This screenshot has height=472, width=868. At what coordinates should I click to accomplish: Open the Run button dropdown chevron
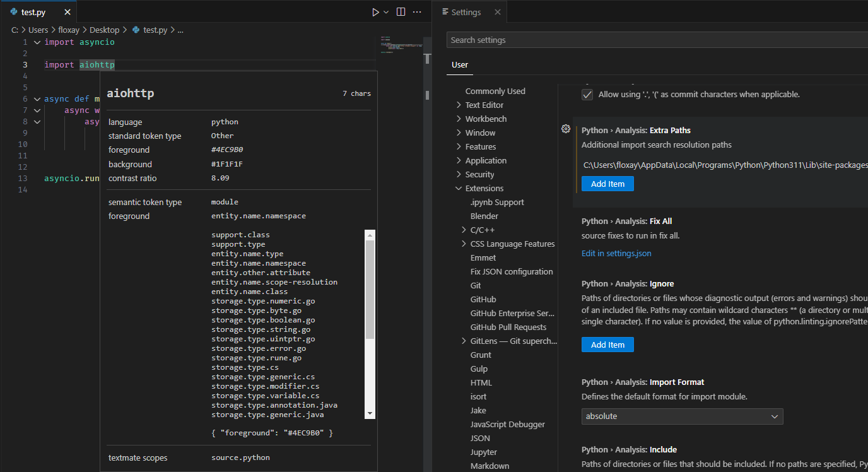tap(385, 11)
